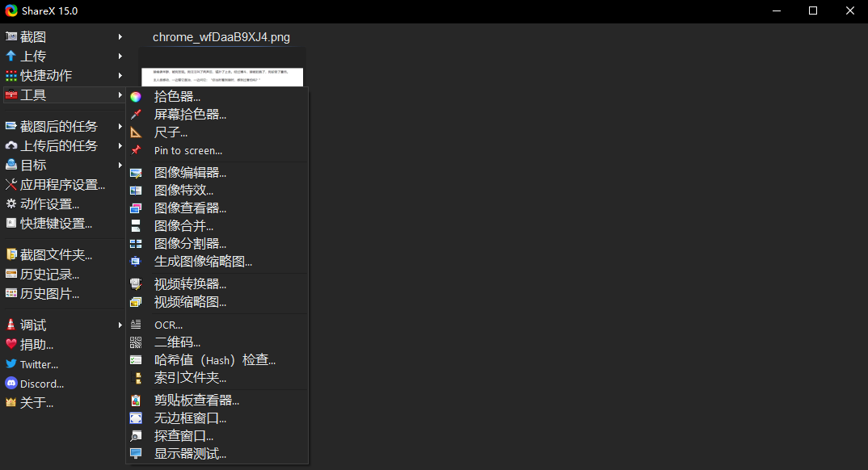This screenshot has height=470, width=868.
Task: Open 应用程序设置... application settings
Action: pos(63,185)
